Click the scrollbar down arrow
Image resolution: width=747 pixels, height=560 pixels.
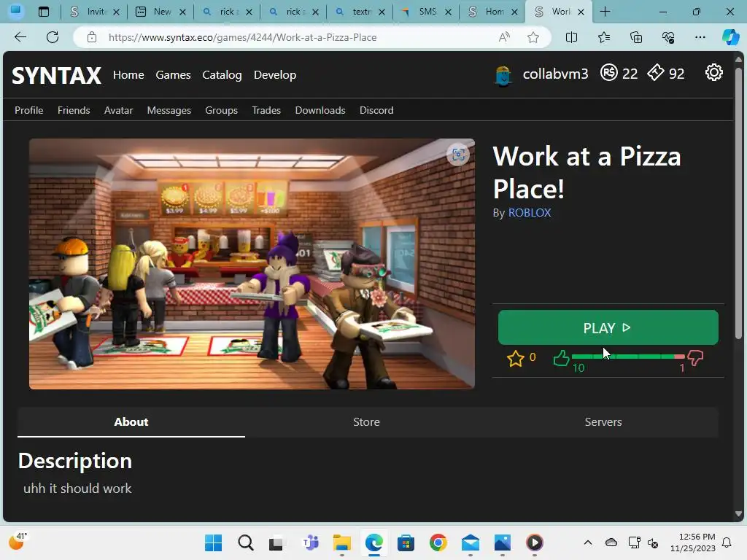click(x=738, y=514)
